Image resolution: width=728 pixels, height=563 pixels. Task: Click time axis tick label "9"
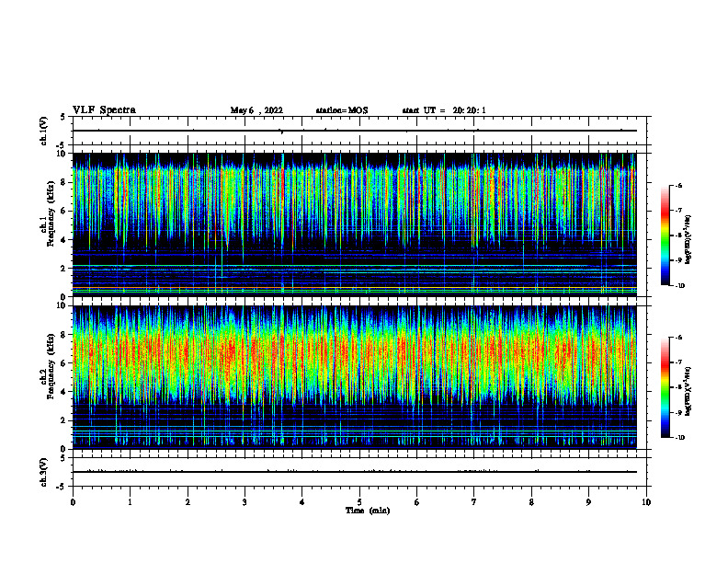tap(588, 502)
